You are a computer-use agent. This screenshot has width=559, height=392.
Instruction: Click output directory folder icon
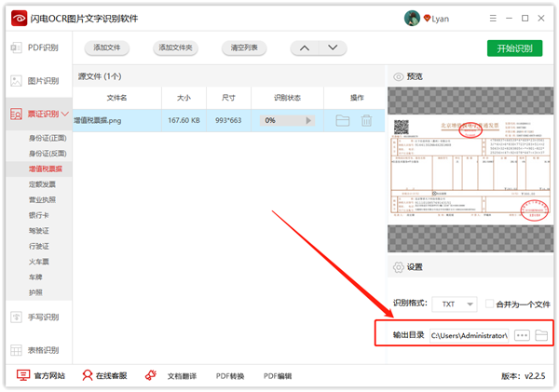pos(541,335)
